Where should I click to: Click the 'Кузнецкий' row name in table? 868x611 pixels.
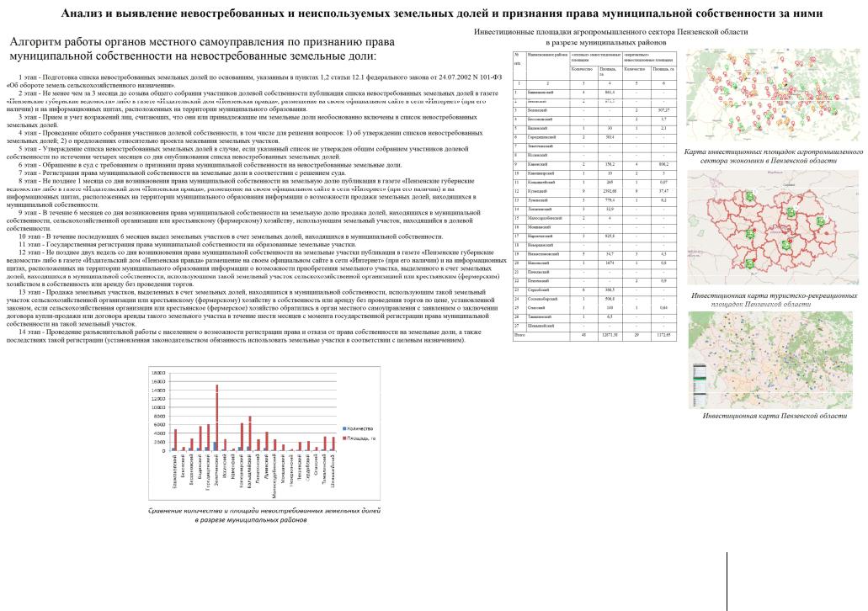537,191
